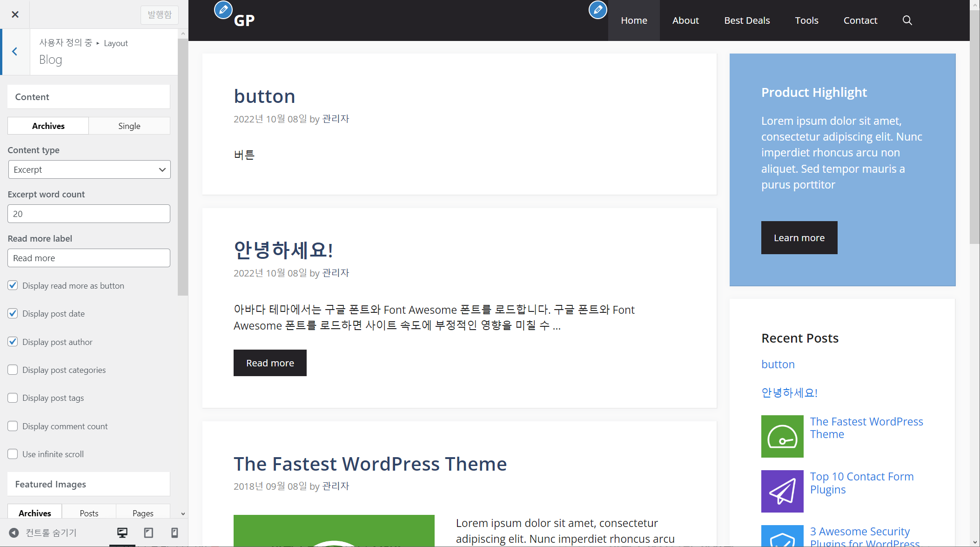
Task: Click the navigation menu edit pencil icon
Action: pos(597,10)
